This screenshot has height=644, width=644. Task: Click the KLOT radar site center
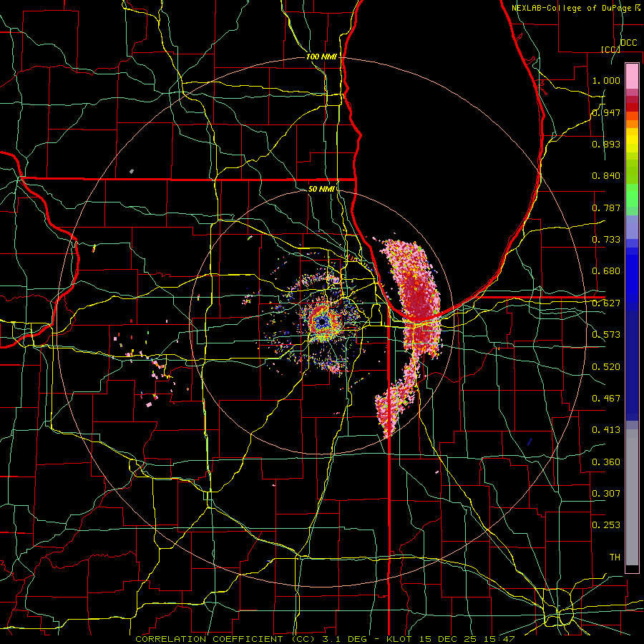point(323,323)
